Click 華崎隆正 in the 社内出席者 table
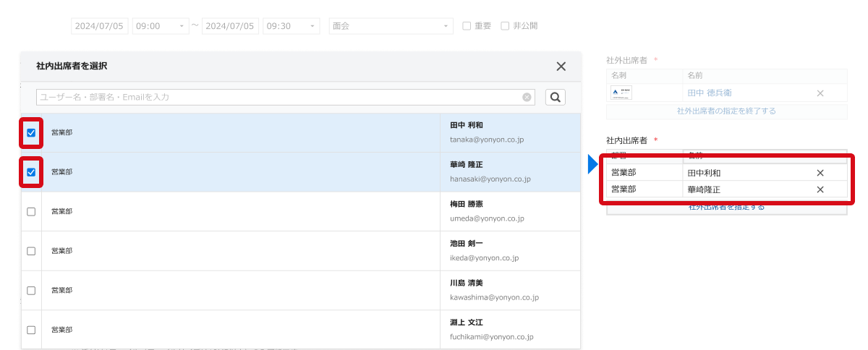Screen dimensions: 868x350 point(704,189)
